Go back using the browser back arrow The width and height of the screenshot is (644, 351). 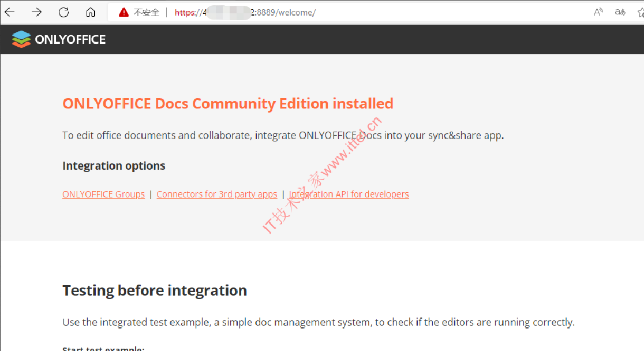point(9,12)
